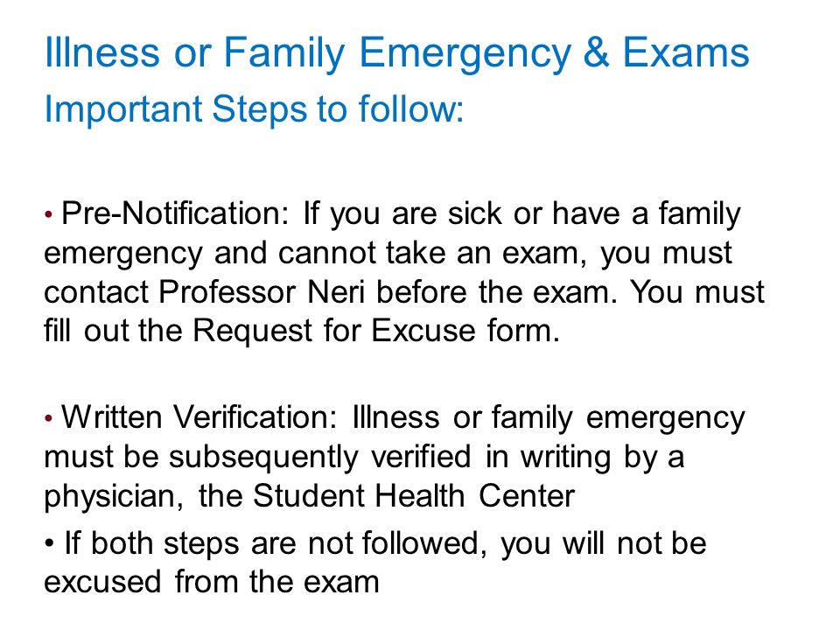Click the word 'Emergency' in the title
This screenshot has height=630, width=840.
point(465,53)
